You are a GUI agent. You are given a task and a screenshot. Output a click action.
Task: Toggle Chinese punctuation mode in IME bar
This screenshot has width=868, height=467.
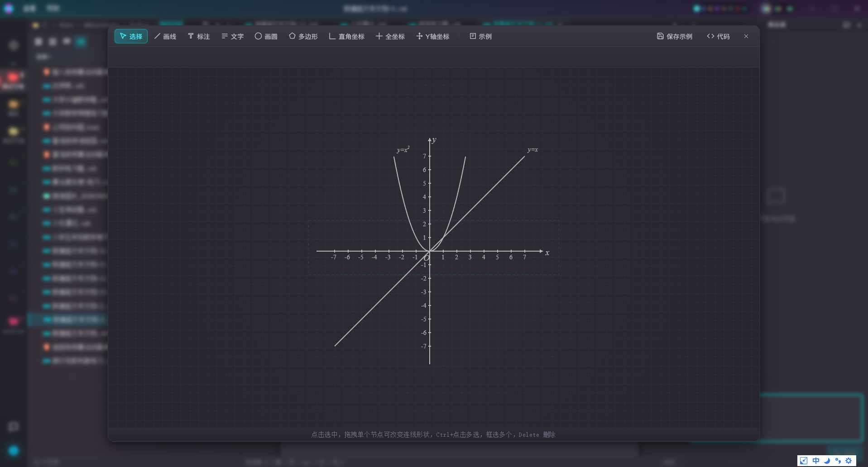838,461
